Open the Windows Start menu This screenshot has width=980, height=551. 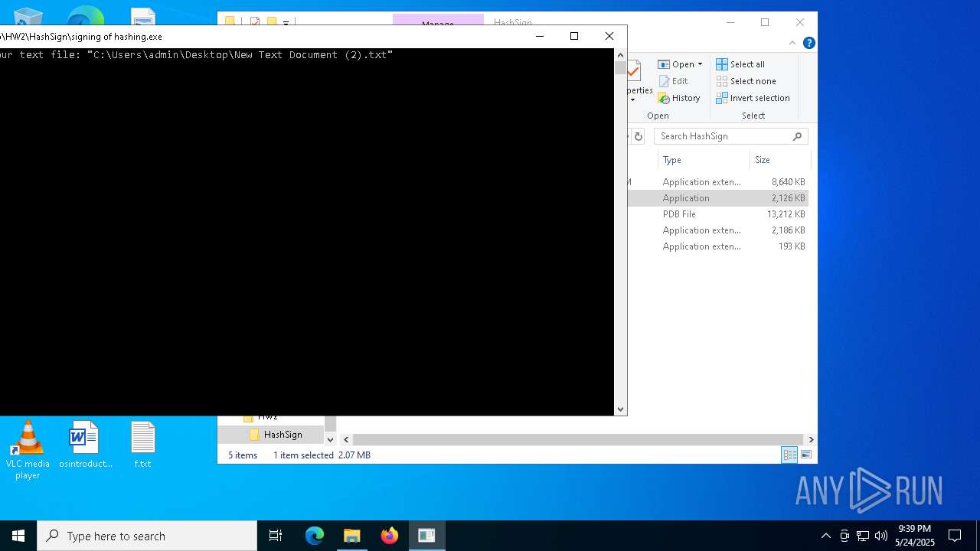18,536
